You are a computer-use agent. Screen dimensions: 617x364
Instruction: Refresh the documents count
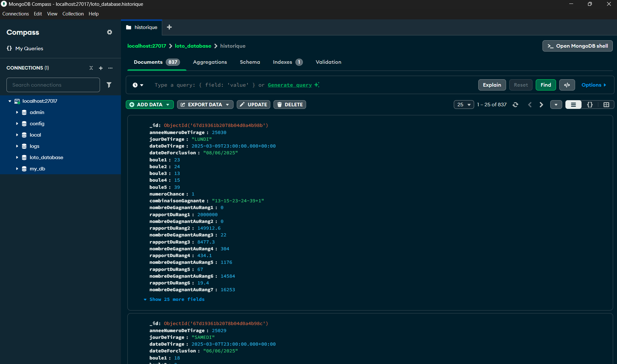(515, 105)
